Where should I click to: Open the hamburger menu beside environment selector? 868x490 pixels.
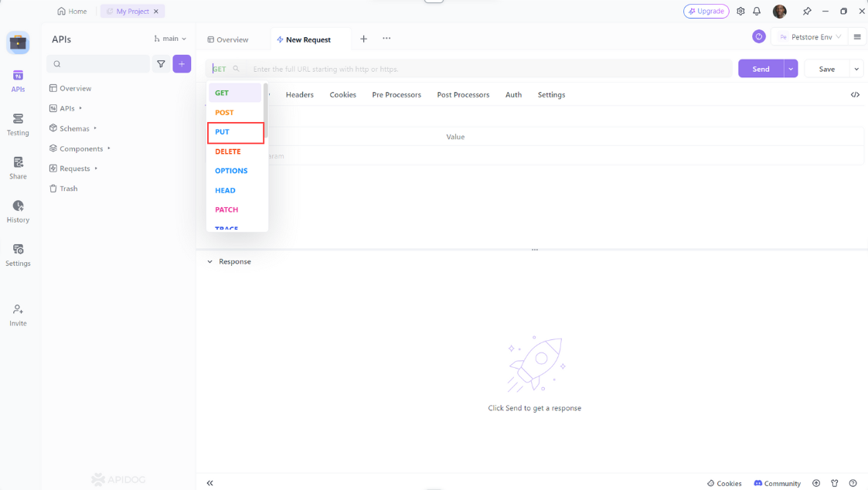[857, 37]
